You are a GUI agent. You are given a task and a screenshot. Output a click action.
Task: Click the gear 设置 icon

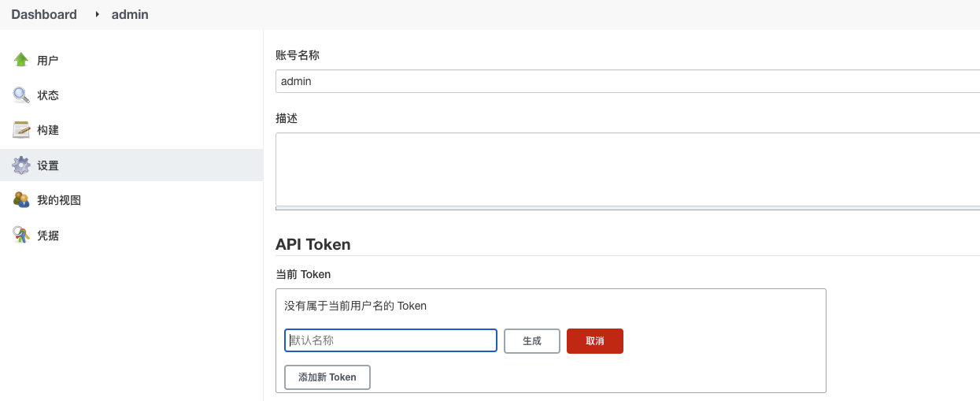pyautogui.click(x=21, y=165)
